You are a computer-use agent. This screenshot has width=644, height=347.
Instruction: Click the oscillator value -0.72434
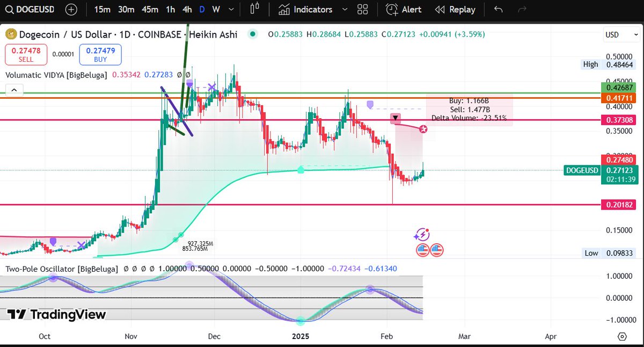(344, 269)
